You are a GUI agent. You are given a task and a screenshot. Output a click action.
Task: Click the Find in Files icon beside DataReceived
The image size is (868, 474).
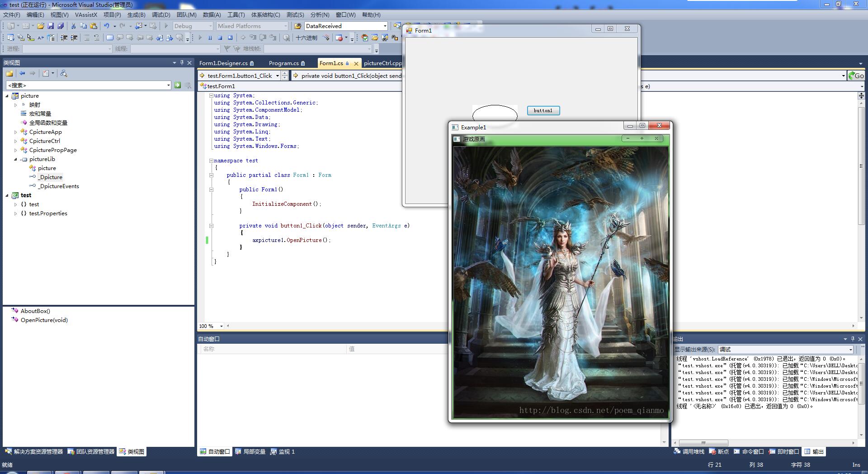click(x=297, y=26)
